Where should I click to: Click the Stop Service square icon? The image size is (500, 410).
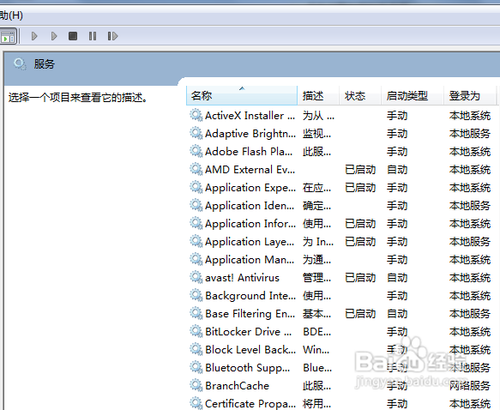(x=73, y=36)
